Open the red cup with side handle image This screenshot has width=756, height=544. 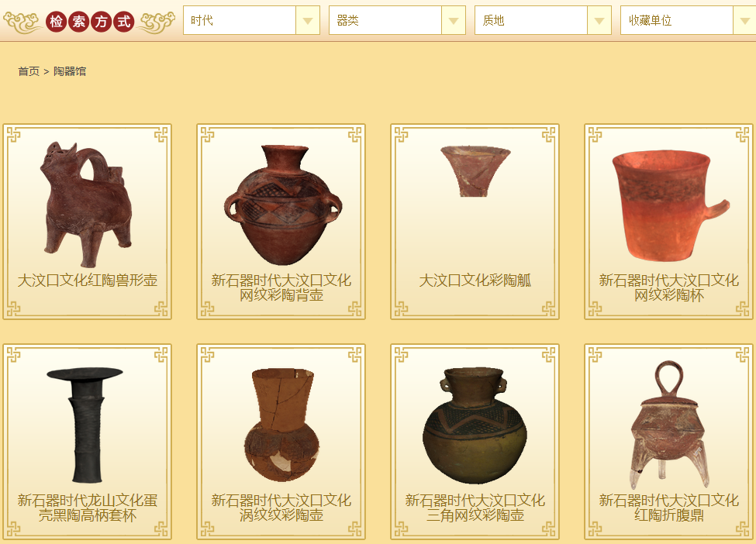point(669,206)
